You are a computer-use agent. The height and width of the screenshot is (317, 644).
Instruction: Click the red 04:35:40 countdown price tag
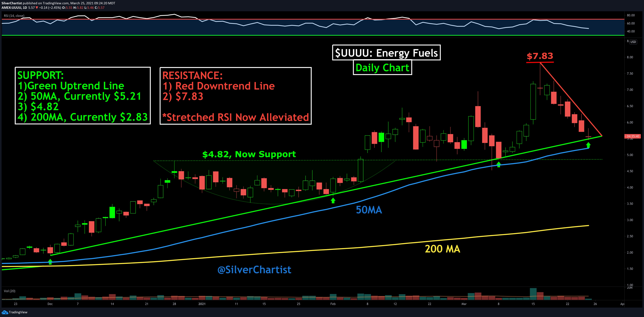(633, 136)
